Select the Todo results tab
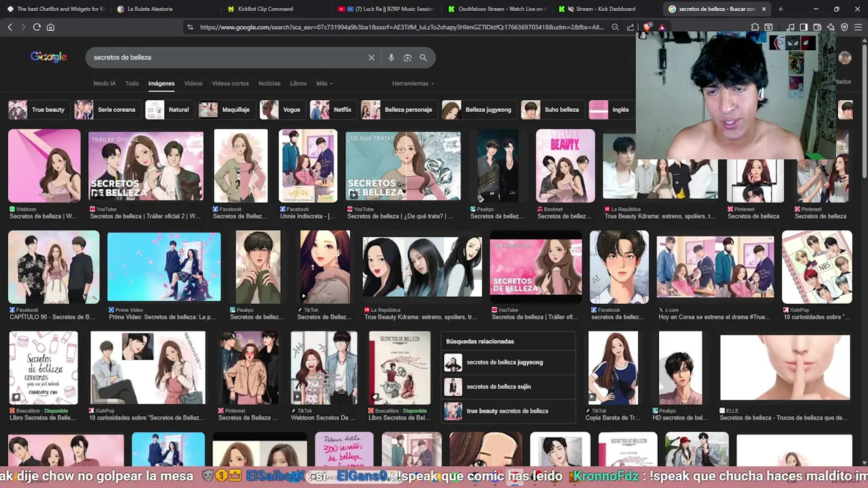The image size is (868, 488). [132, 83]
